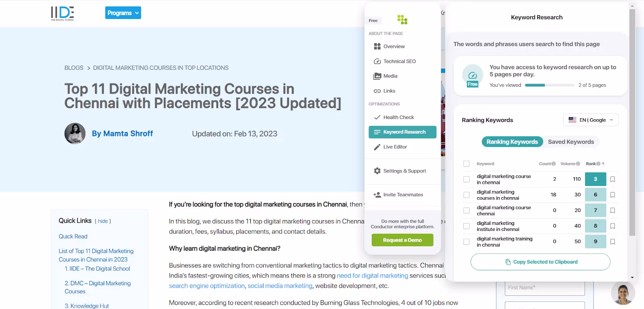Open List of Top 11 Digital Marketing Courses link
The width and height of the screenshot is (644, 309).
96,255
